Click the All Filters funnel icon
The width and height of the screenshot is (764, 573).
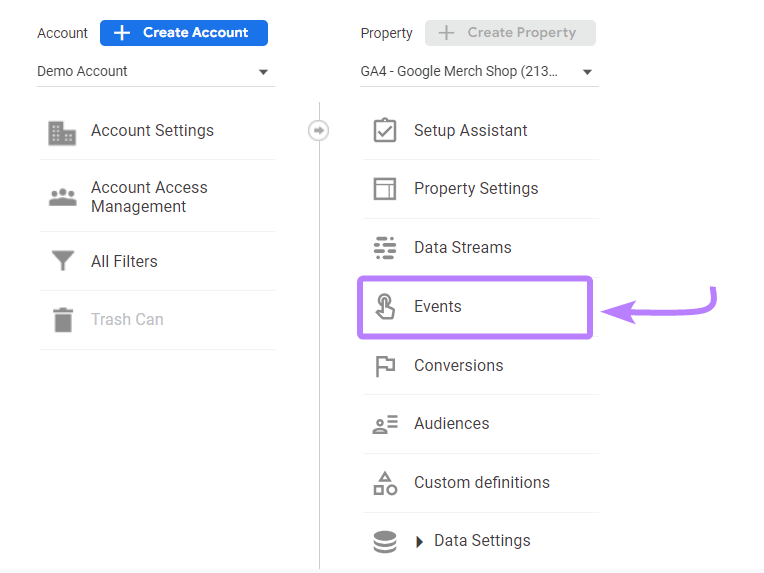point(62,262)
